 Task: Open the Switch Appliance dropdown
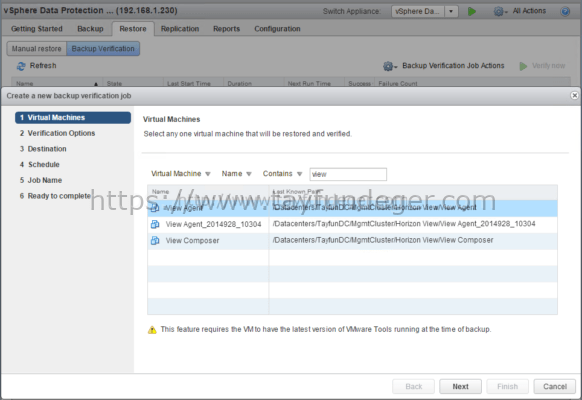[x=451, y=12]
